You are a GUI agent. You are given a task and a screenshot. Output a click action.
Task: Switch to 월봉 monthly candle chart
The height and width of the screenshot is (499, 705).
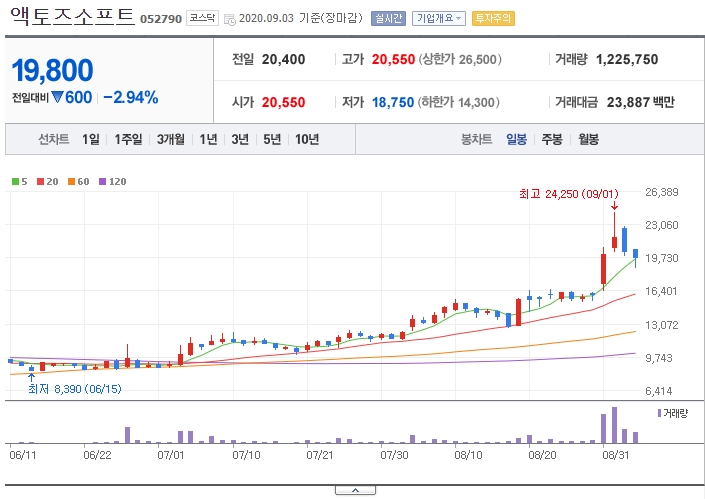[x=589, y=139]
